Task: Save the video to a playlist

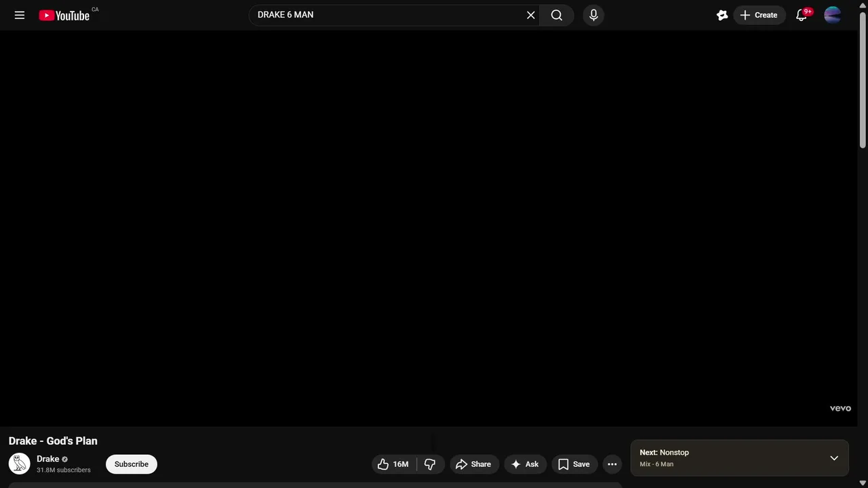Action: [574, 464]
